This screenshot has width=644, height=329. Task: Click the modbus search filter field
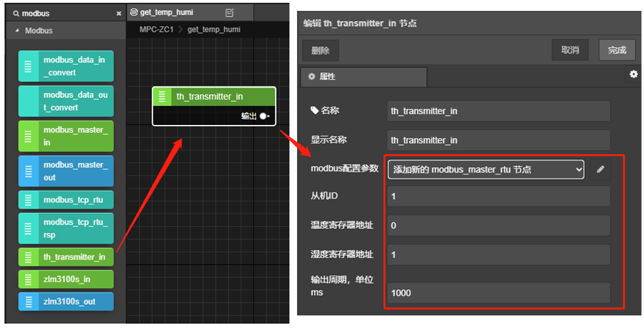[66, 13]
